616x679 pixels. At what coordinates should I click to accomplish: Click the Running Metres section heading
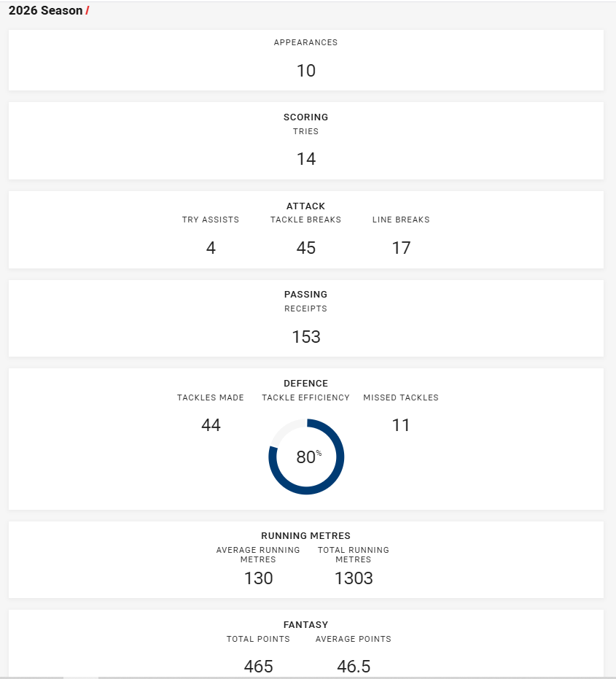click(x=305, y=535)
